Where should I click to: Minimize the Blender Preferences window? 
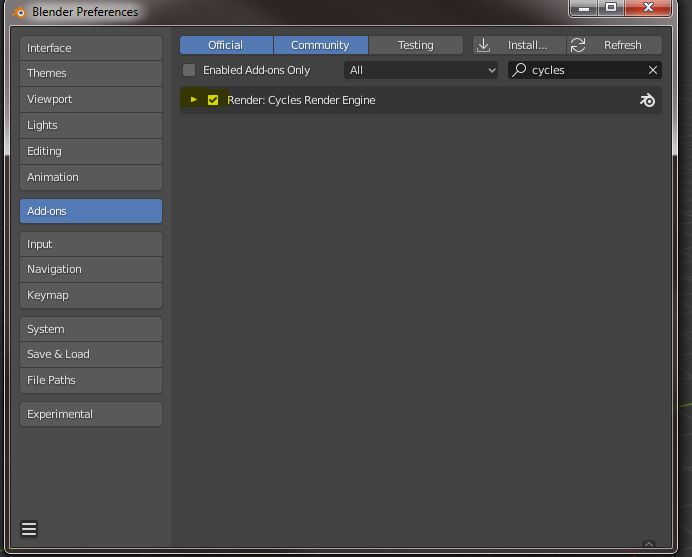584,7
